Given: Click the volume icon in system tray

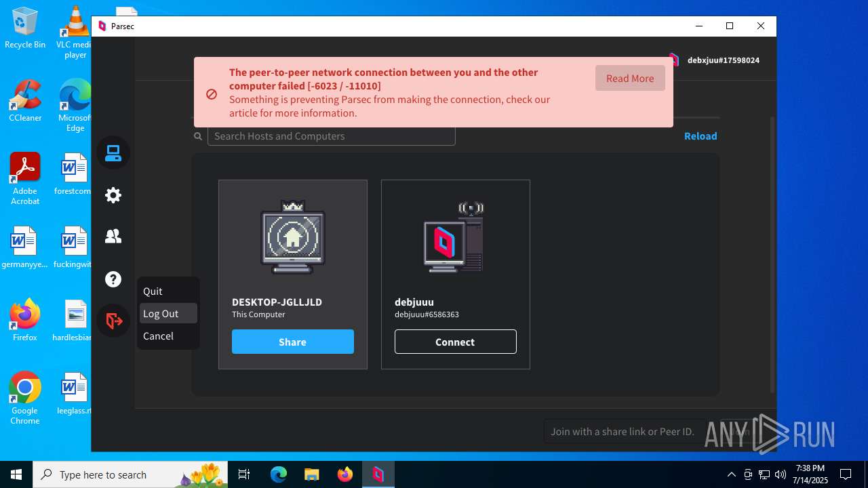Looking at the screenshot, I should coord(781,474).
